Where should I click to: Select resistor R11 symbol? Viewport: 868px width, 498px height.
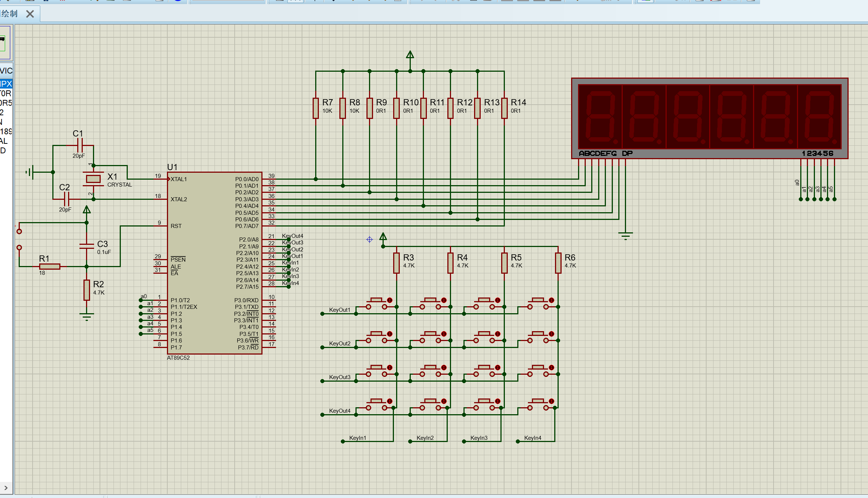point(424,108)
